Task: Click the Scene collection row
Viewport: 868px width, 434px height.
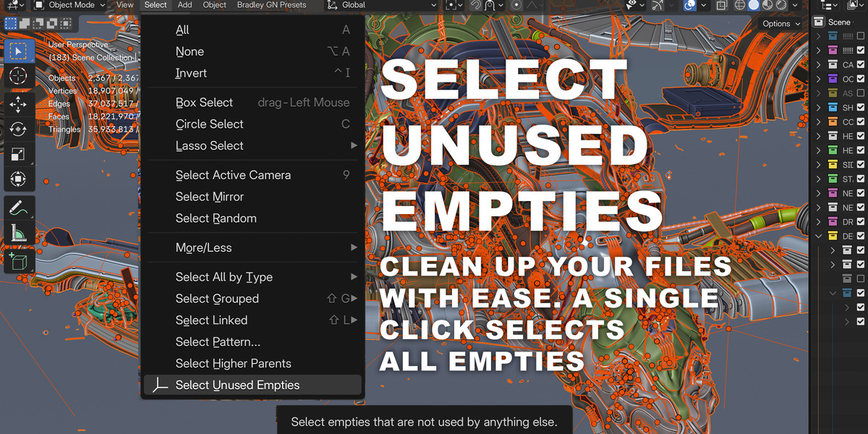Action: [x=839, y=22]
